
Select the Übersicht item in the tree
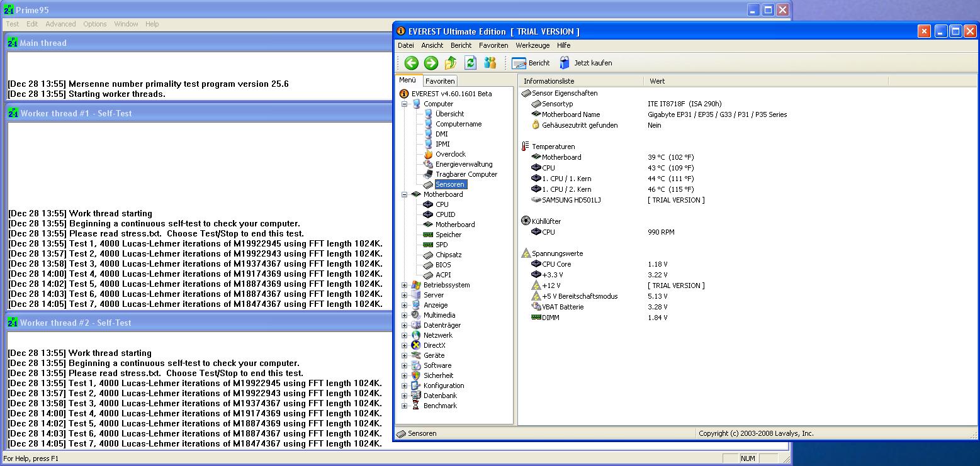click(449, 114)
